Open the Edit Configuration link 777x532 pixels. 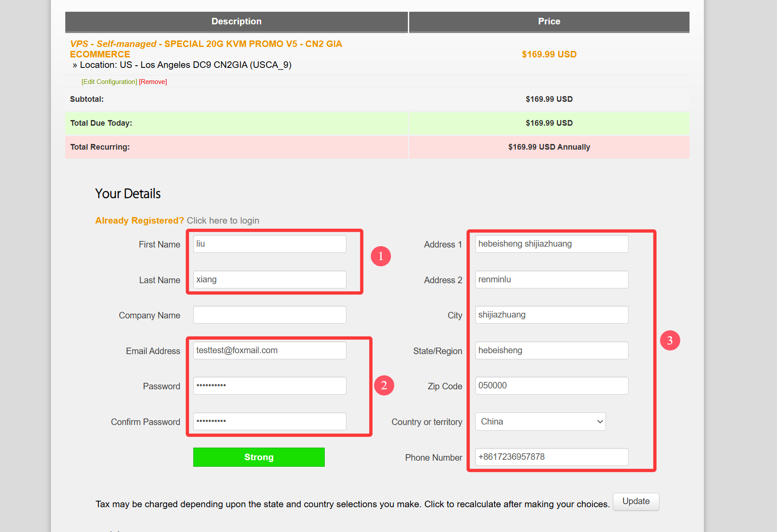pos(109,82)
